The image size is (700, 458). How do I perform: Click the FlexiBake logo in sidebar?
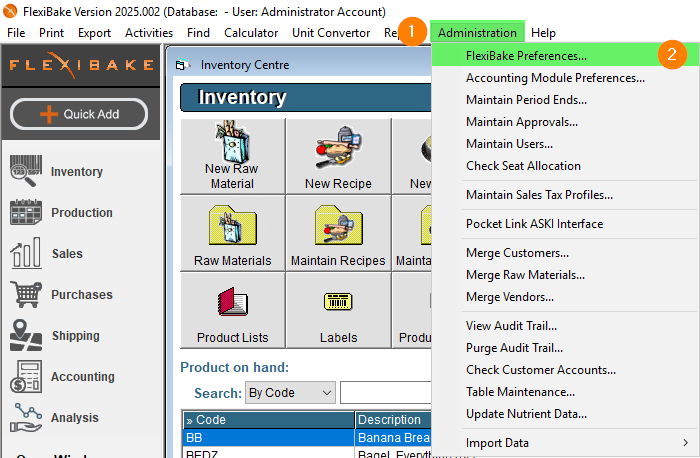81,65
